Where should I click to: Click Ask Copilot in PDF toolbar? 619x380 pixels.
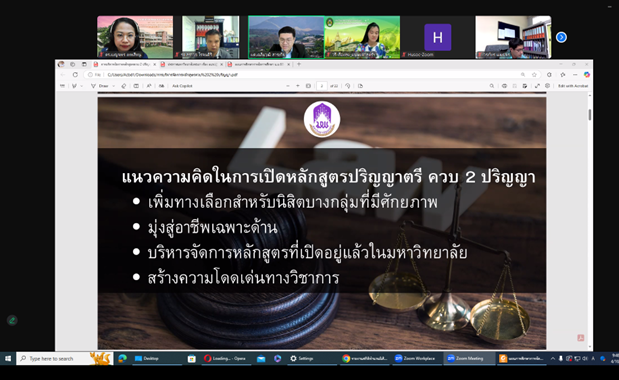click(182, 86)
